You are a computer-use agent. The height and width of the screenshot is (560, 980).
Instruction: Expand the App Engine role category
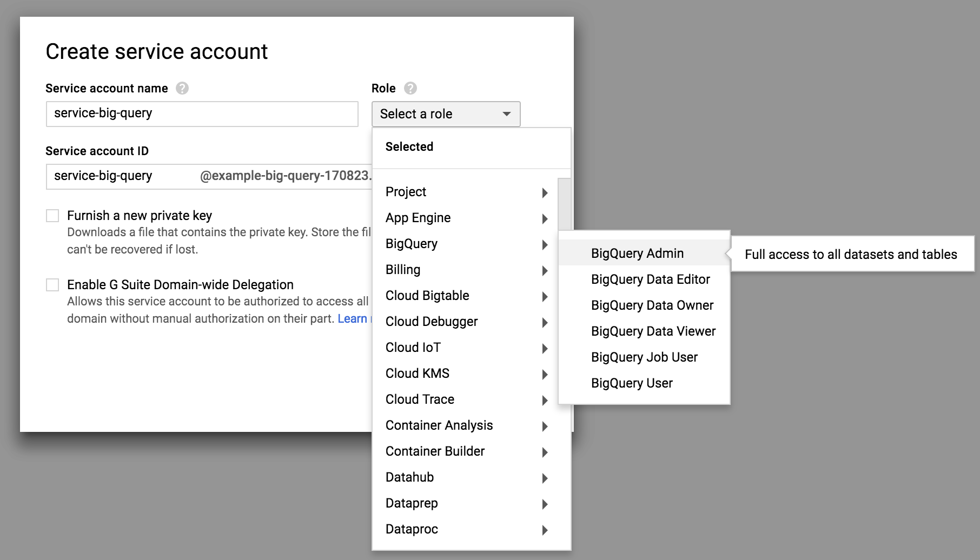coord(465,218)
